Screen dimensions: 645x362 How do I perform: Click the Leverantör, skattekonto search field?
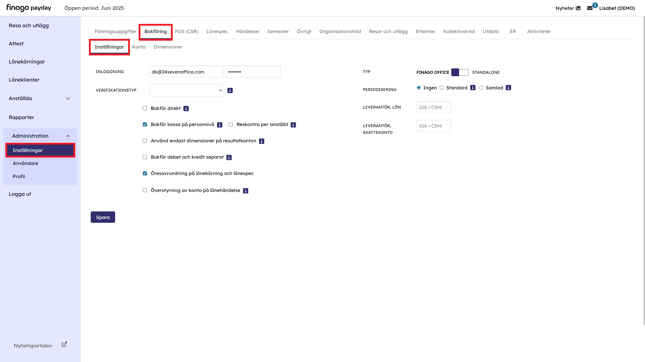(434, 126)
